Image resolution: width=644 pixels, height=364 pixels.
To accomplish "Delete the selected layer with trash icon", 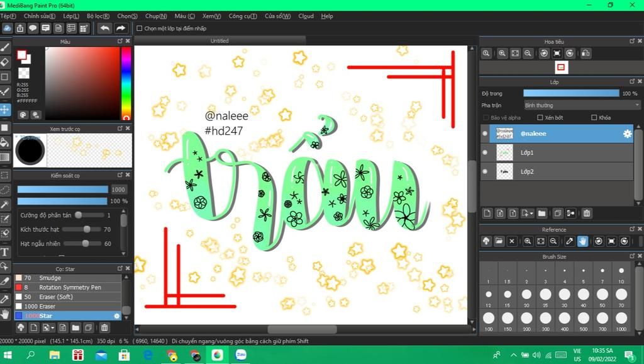I will point(587,213).
